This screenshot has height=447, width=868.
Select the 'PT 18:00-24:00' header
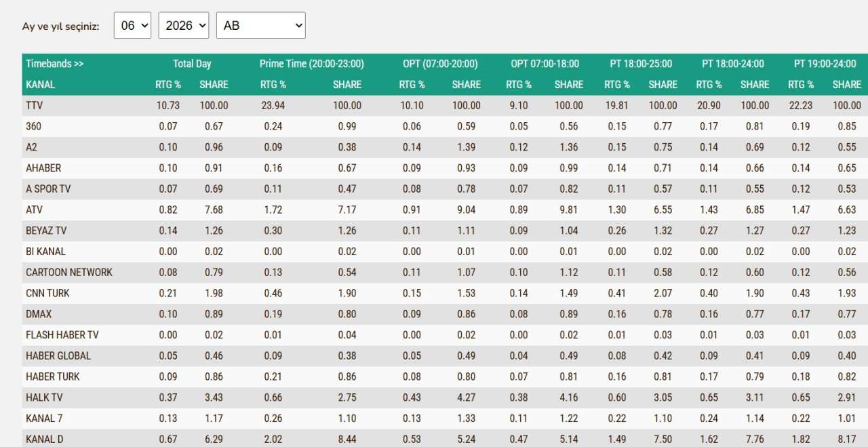coord(733,64)
